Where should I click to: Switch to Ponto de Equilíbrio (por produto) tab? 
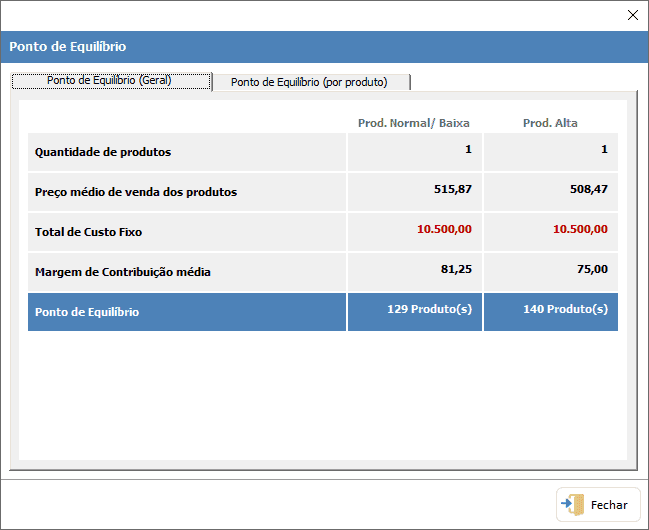[311, 82]
